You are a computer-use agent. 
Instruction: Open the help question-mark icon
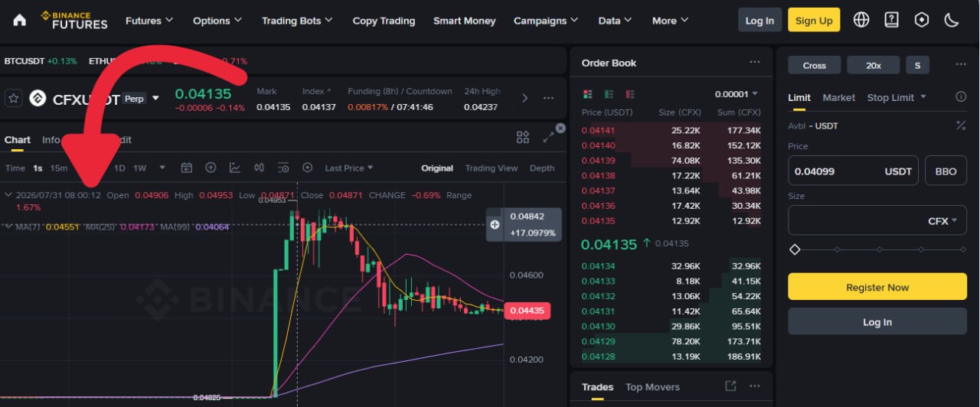pos(891,20)
